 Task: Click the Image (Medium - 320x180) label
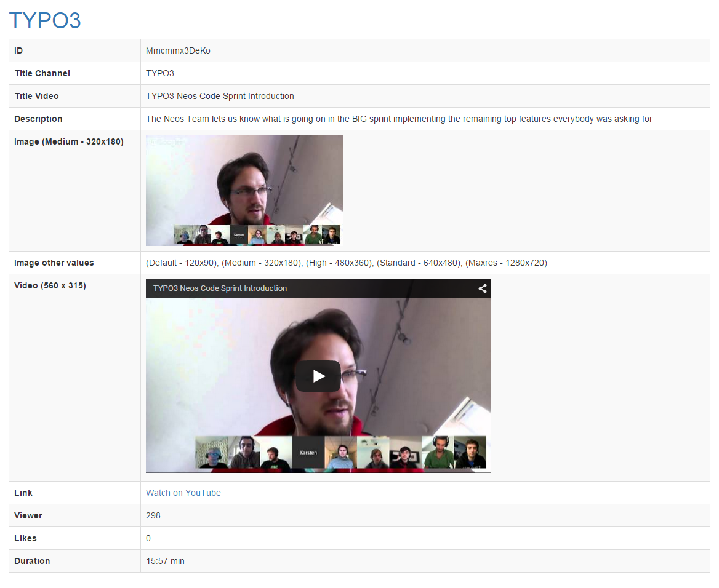click(x=69, y=141)
